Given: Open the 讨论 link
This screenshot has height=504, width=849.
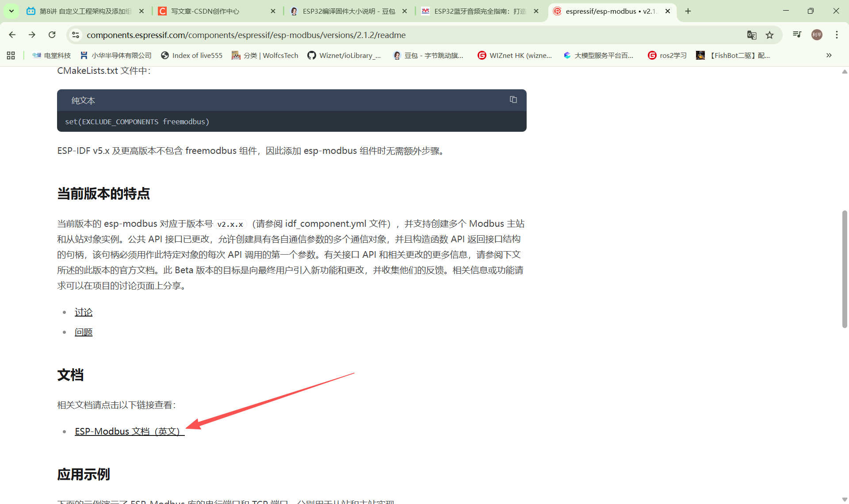Looking at the screenshot, I should pyautogui.click(x=84, y=312).
